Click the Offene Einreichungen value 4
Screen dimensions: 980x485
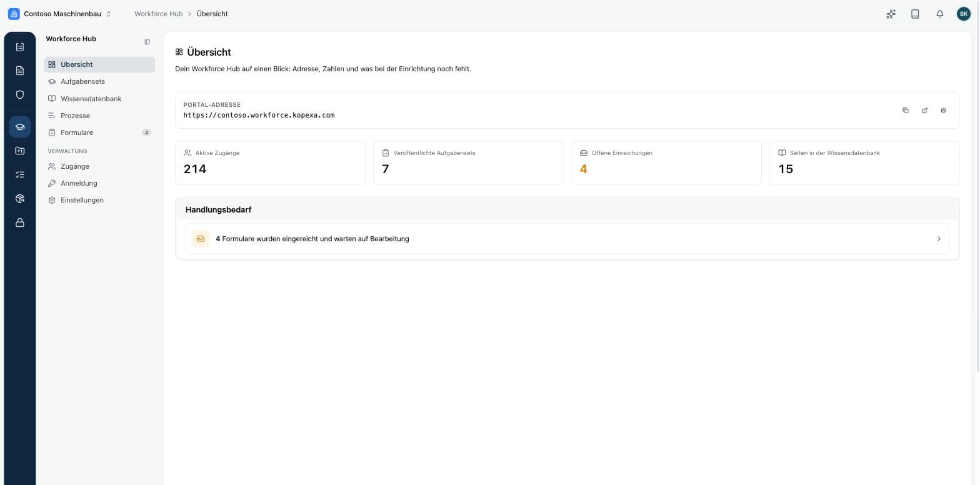583,169
